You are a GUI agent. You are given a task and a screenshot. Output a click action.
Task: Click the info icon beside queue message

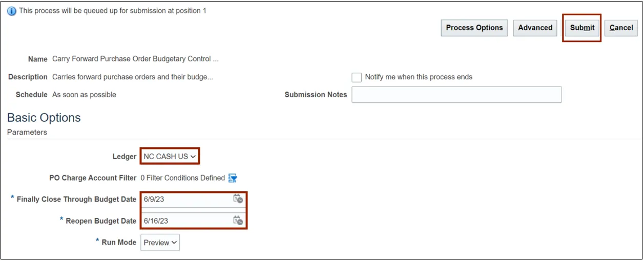[12, 11]
